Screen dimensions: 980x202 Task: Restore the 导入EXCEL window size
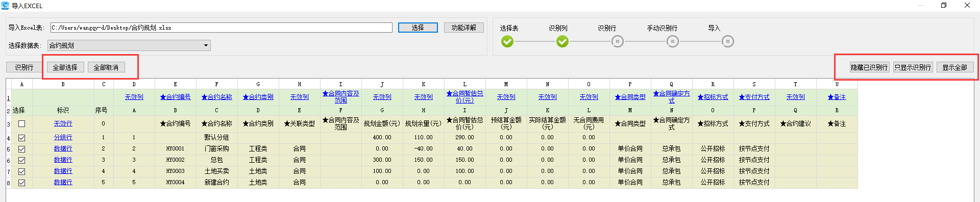(x=944, y=6)
